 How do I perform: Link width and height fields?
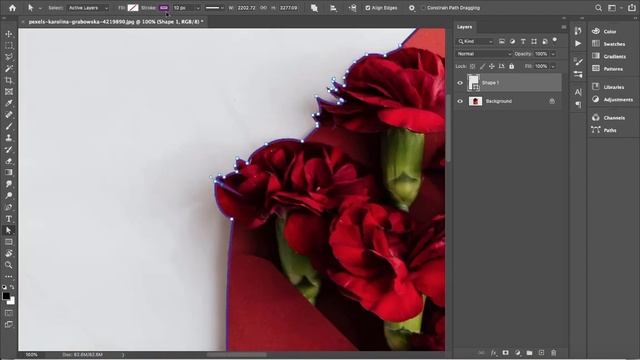(x=264, y=8)
